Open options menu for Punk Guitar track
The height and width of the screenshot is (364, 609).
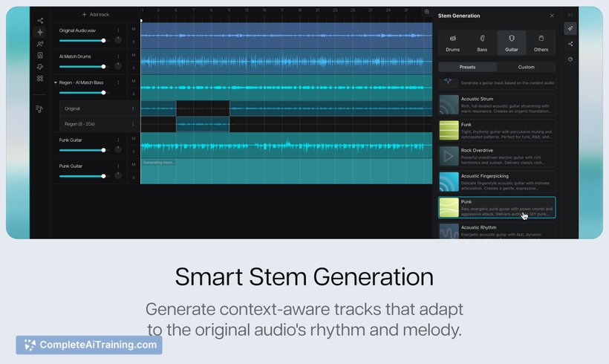click(118, 166)
